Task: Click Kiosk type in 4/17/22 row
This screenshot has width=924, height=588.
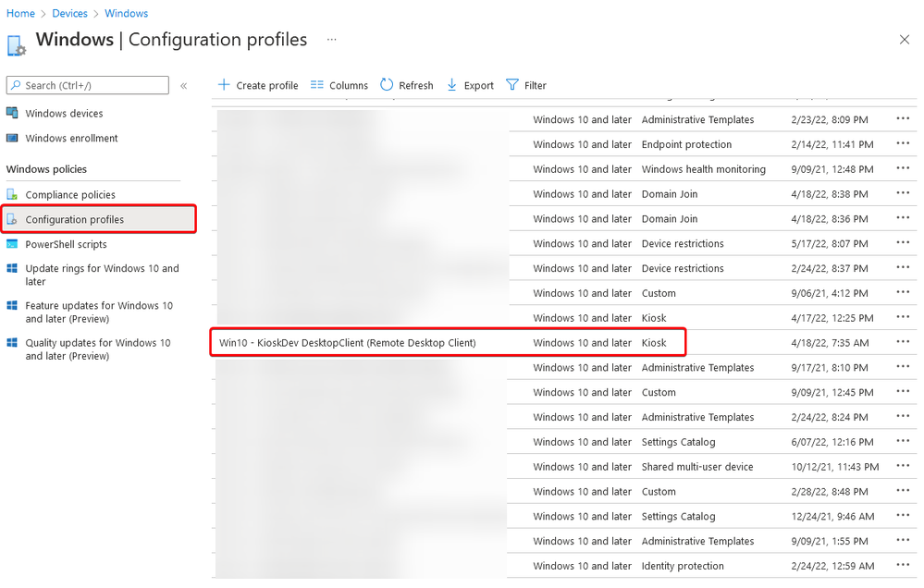Action: 654,318
